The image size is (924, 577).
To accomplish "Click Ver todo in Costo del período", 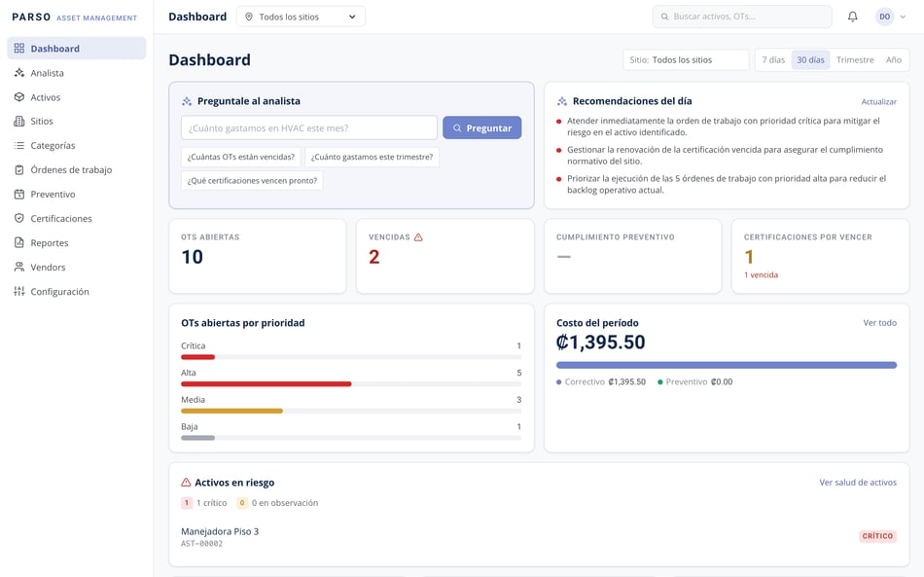I will click(880, 323).
